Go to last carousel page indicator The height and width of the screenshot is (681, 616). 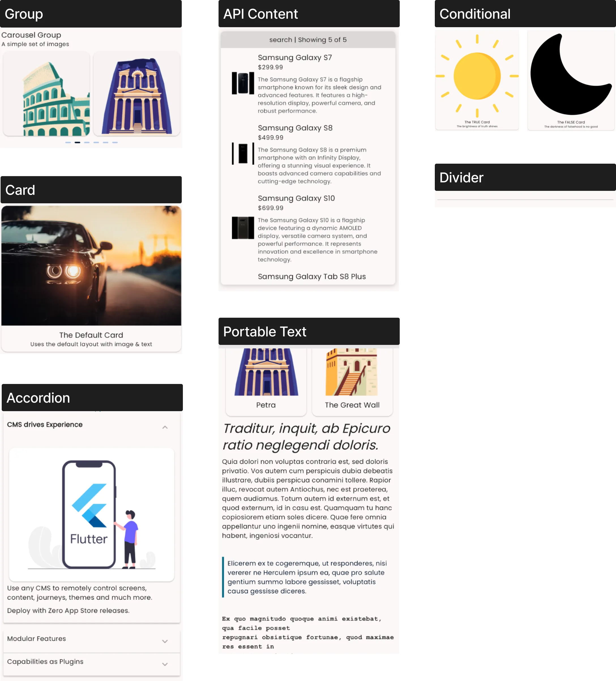click(115, 142)
